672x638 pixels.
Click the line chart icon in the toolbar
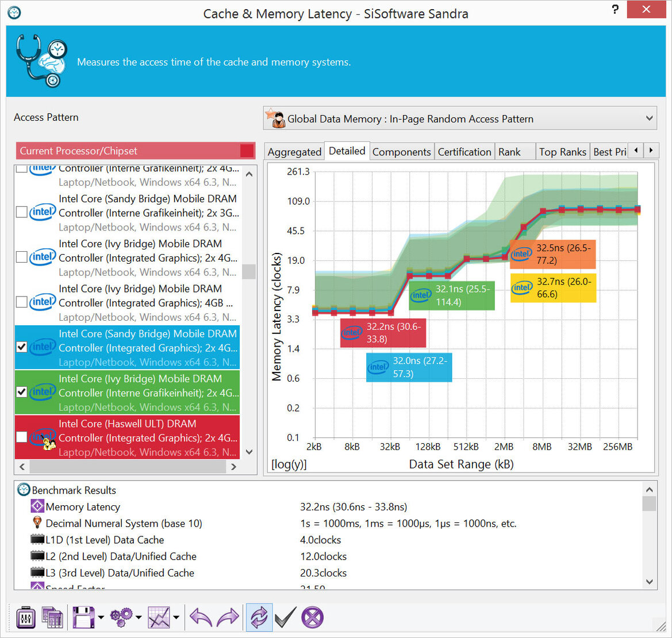[x=159, y=618]
